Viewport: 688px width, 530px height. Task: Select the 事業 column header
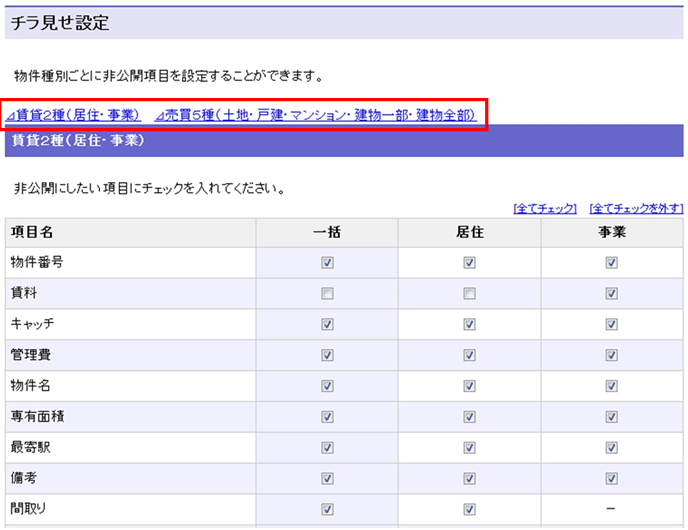pos(612,232)
